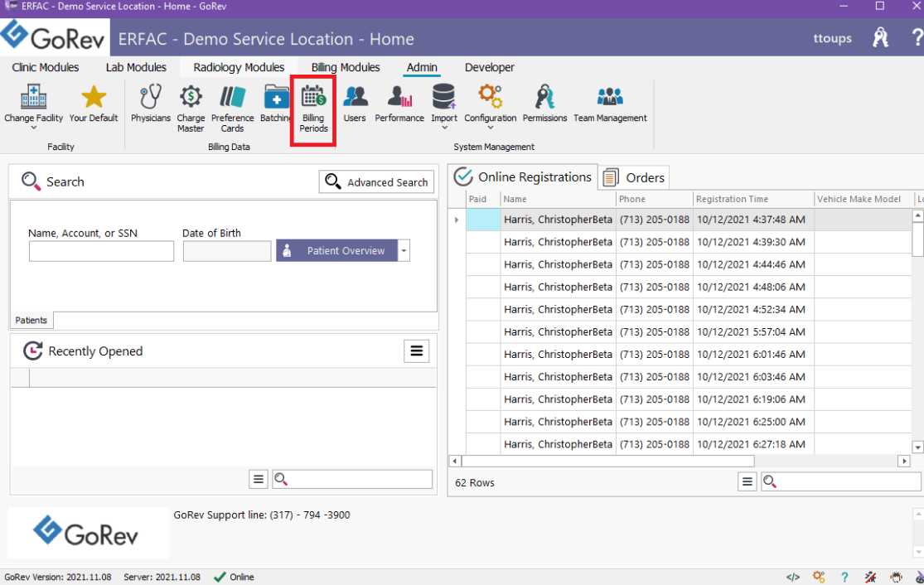Open Recently Opened hamburger menu
This screenshot has width=924, height=585.
point(416,351)
